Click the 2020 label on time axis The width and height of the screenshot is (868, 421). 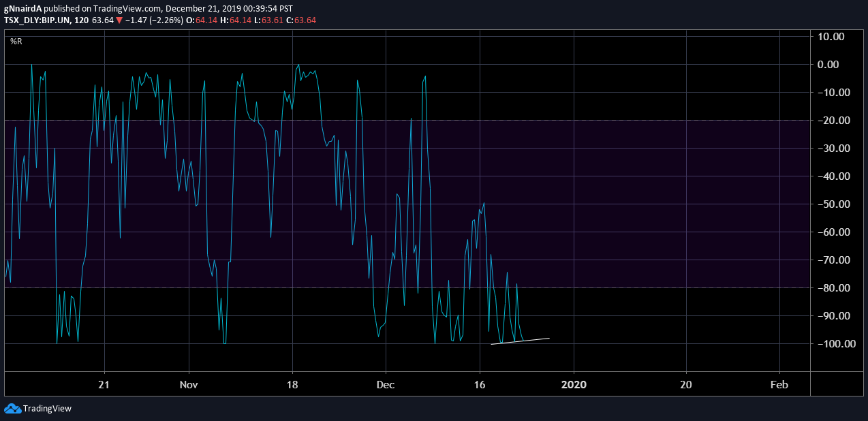pyautogui.click(x=574, y=384)
